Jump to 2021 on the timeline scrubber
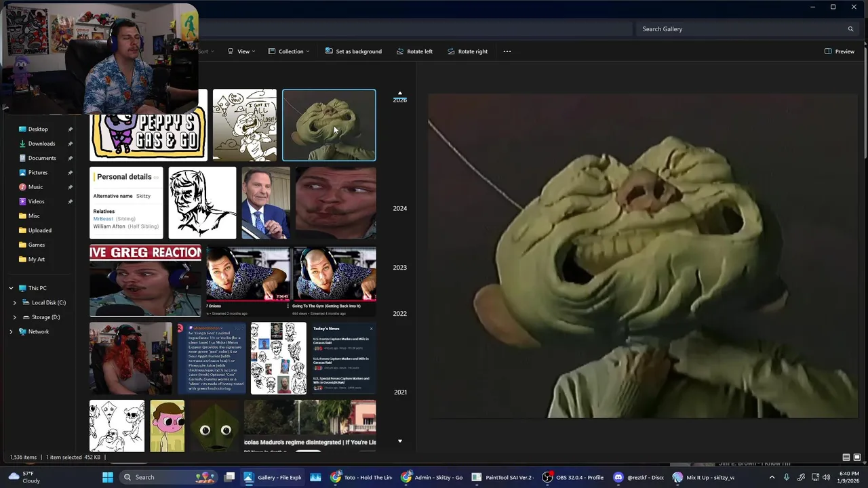Screen dimensions: 868x488 tap(401, 392)
